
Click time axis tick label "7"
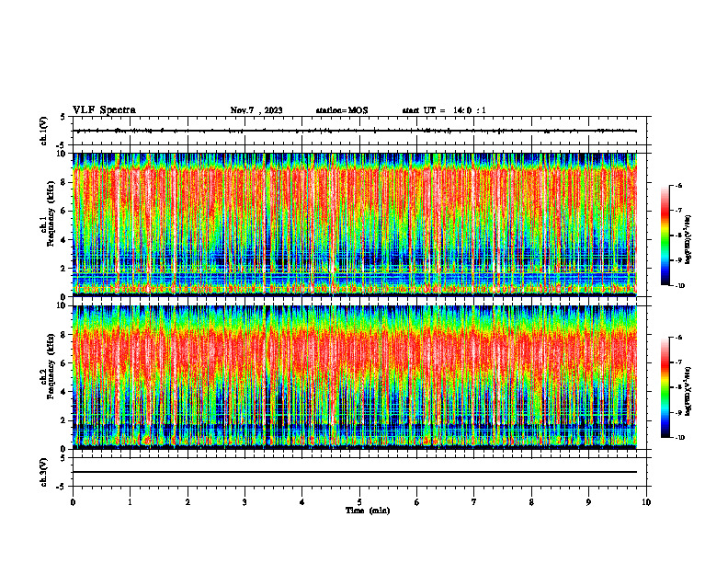point(474,502)
